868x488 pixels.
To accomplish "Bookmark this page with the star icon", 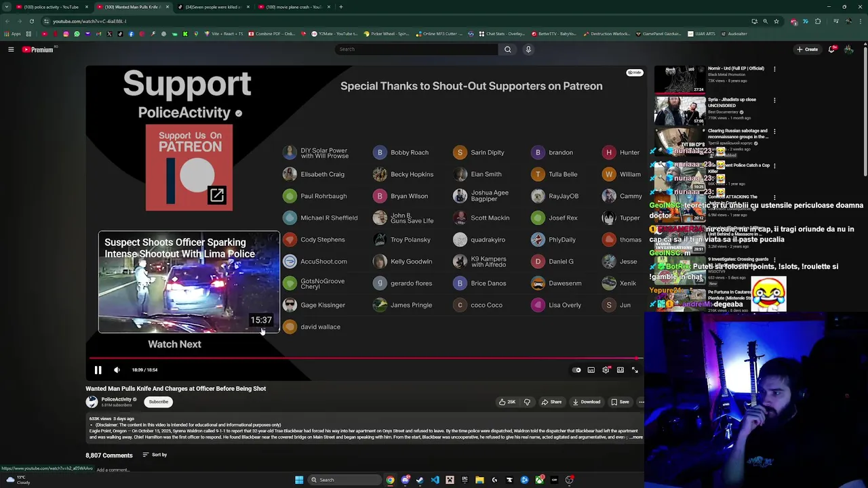I will tap(776, 21).
